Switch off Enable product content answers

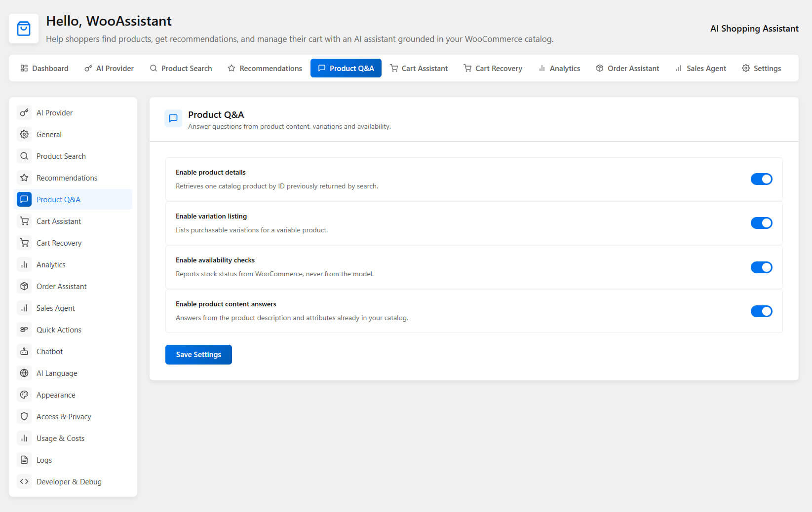762,311
